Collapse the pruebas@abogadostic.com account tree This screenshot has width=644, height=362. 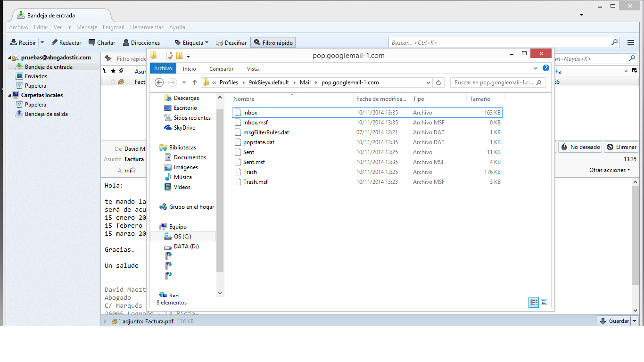[9, 58]
